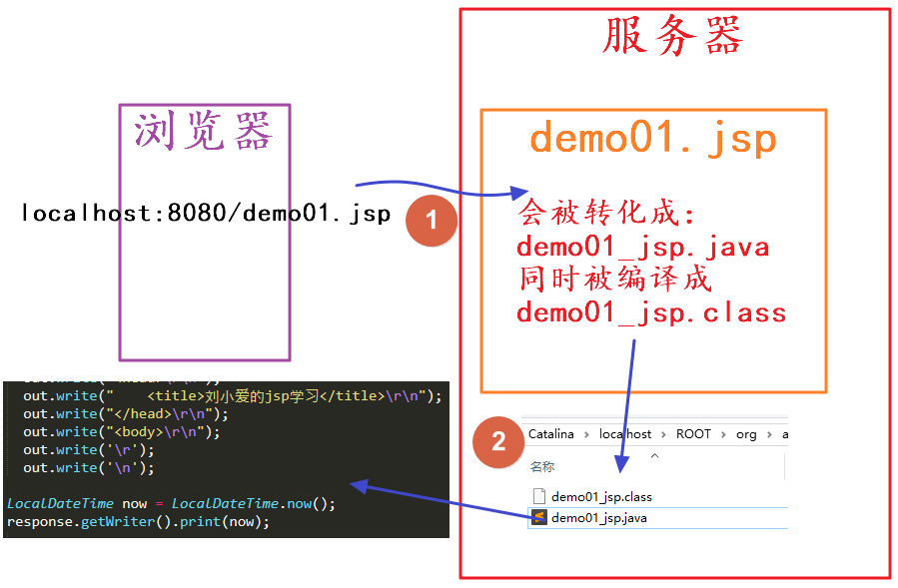The height and width of the screenshot is (588, 898).
Task: Toggle sort caret above the file list
Action: (654, 456)
